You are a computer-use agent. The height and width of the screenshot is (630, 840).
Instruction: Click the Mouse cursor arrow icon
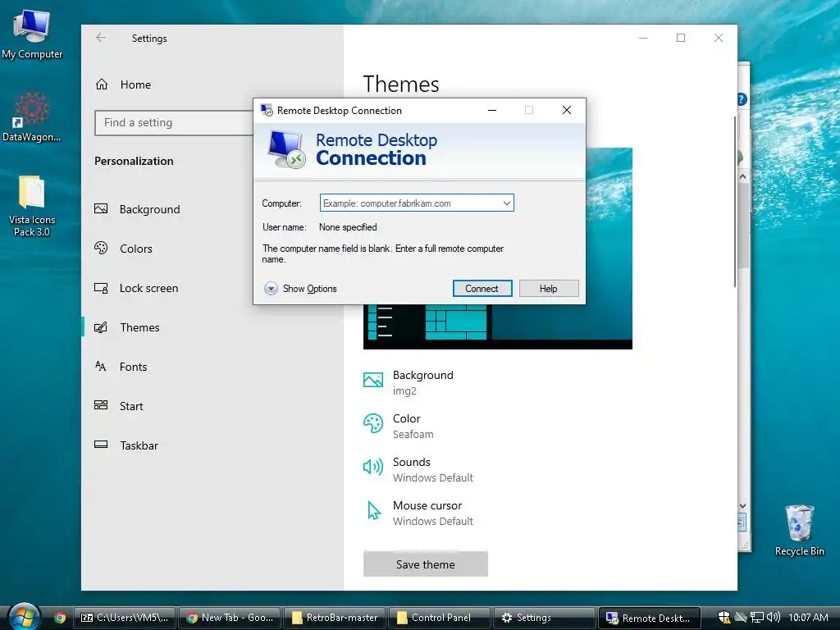373,510
